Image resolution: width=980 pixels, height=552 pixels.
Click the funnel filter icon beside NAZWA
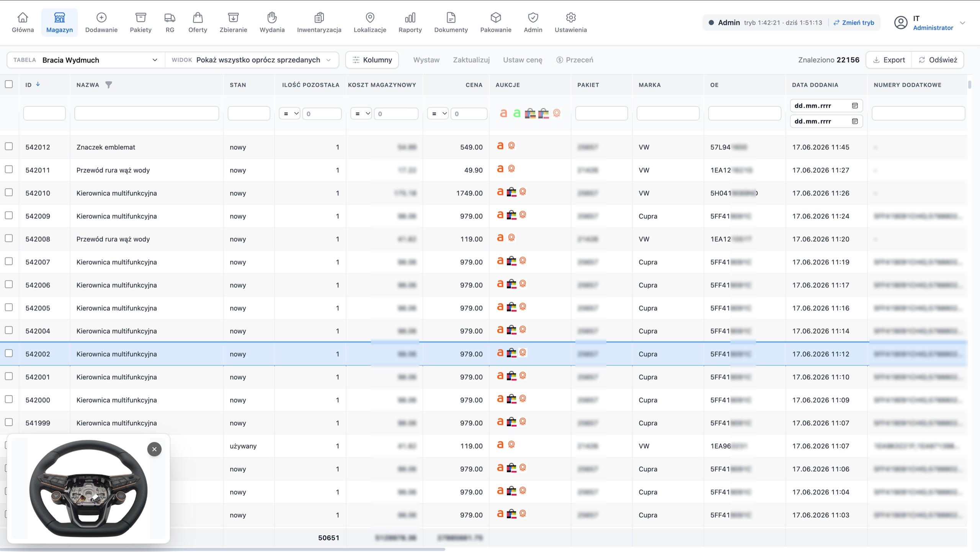pyautogui.click(x=109, y=85)
